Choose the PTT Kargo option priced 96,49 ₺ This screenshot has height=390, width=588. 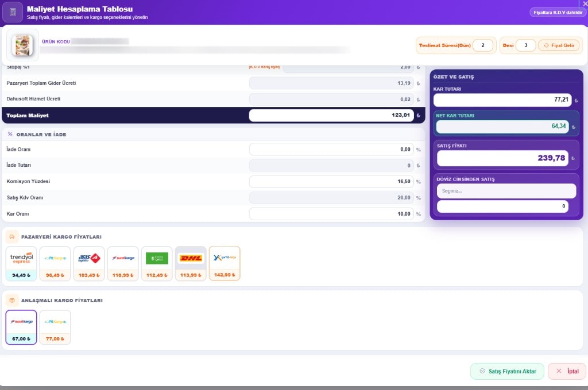pos(55,263)
